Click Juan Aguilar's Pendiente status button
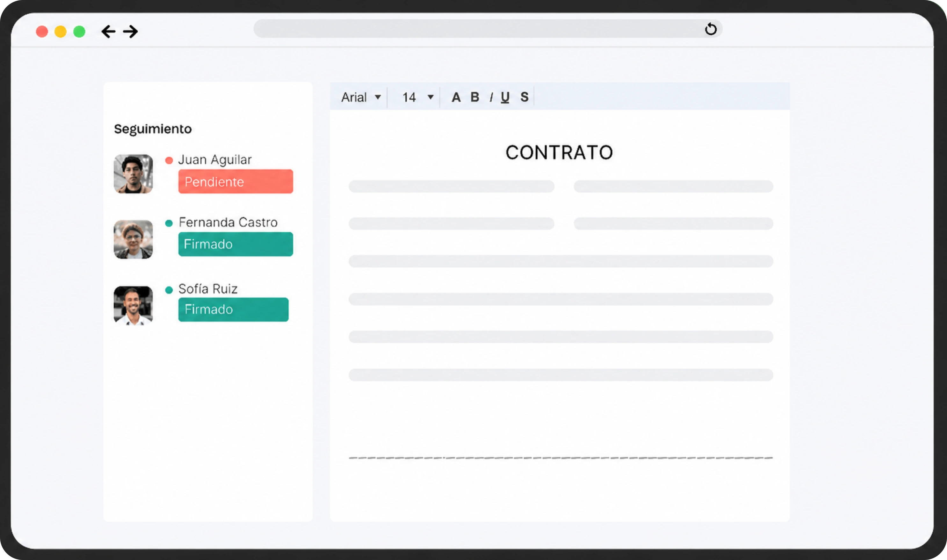The width and height of the screenshot is (947, 560). (235, 181)
